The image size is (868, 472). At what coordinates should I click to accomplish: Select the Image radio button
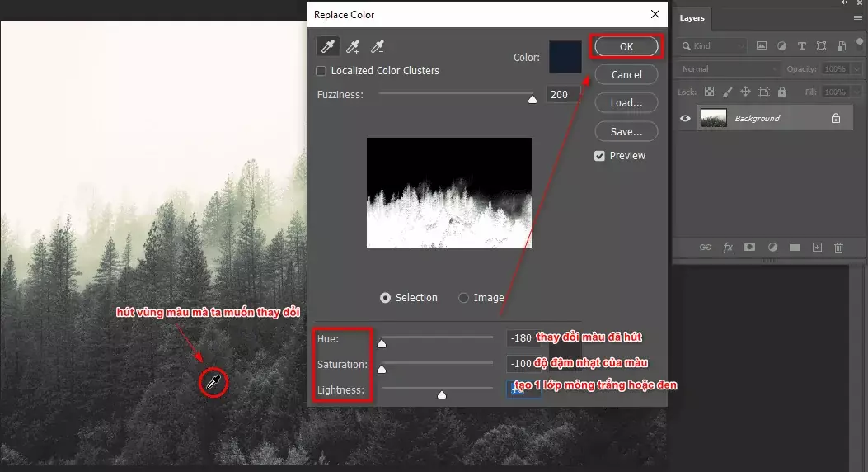point(464,298)
